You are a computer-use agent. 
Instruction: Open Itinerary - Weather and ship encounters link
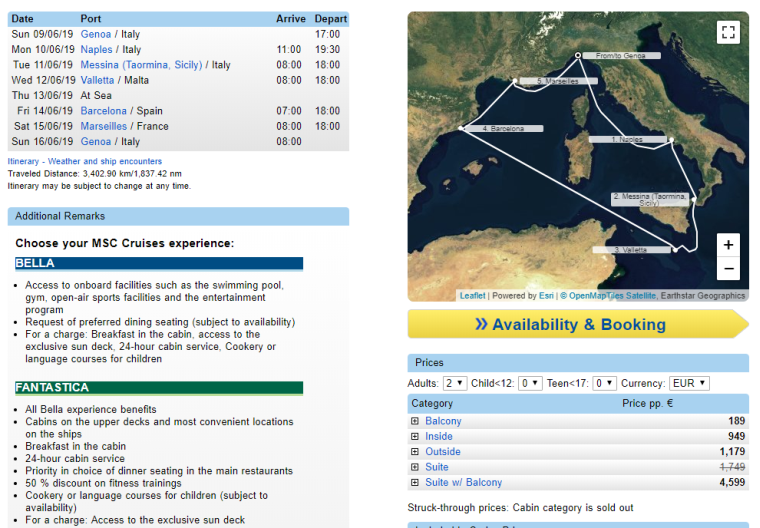tap(84, 161)
